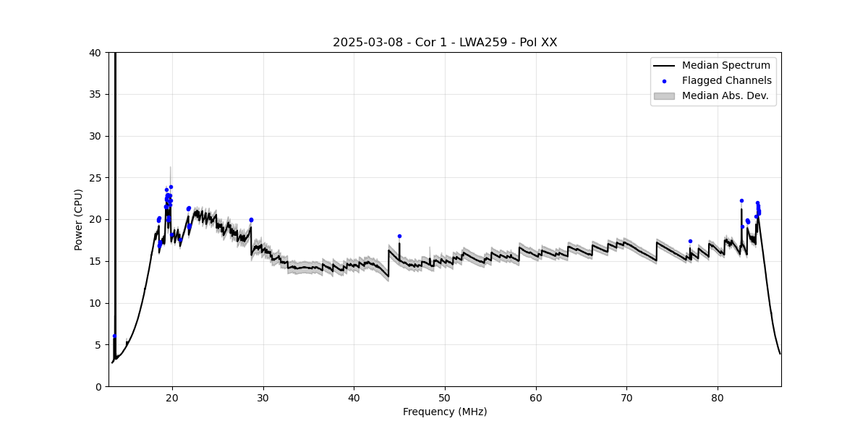Click the x-axis tick label 80
Viewport: 868px width, 434px height.
pyautogui.click(x=718, y=397)
